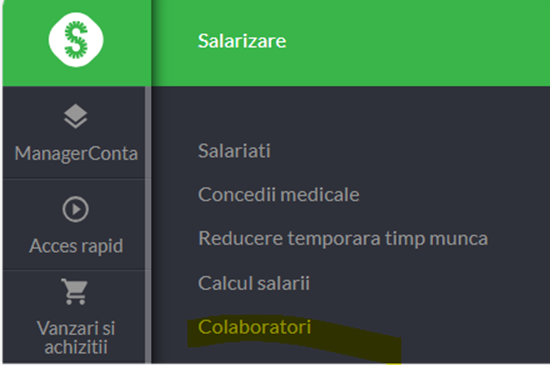Open the Salariati menu entry
Image resolution: width=550 pixels, height=366 pixels.
[234, 151]
